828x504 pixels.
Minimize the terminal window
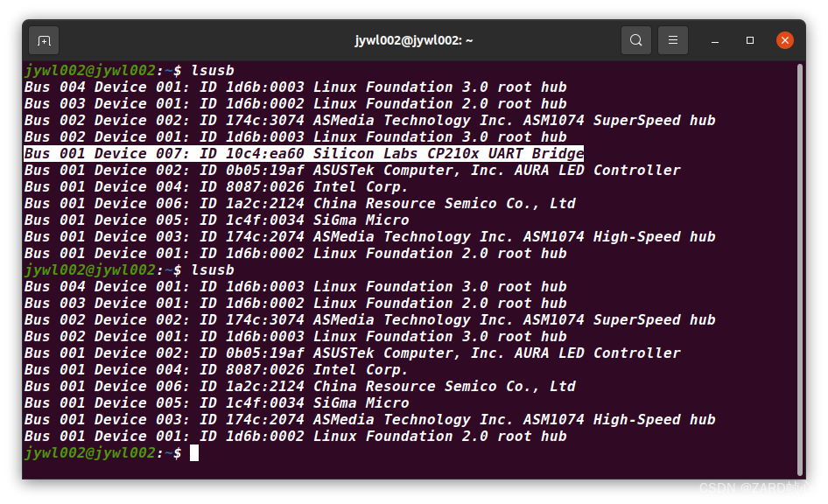[x=715, y=40]
